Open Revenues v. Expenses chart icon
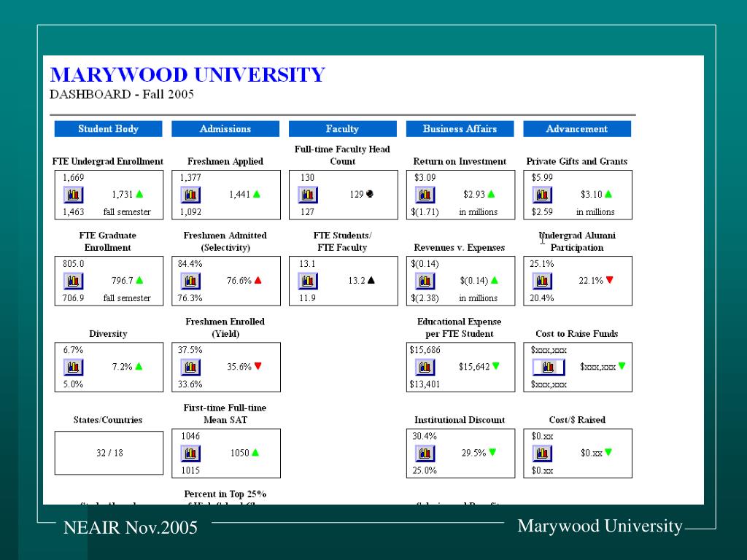The width and height of the screenshot is (747, 560). tap(425, 281)
